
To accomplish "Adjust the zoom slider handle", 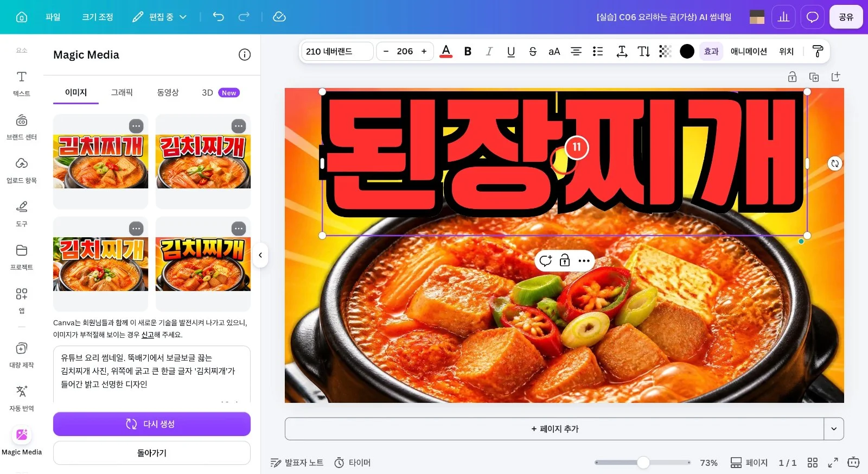I will (x=643, y=463).
